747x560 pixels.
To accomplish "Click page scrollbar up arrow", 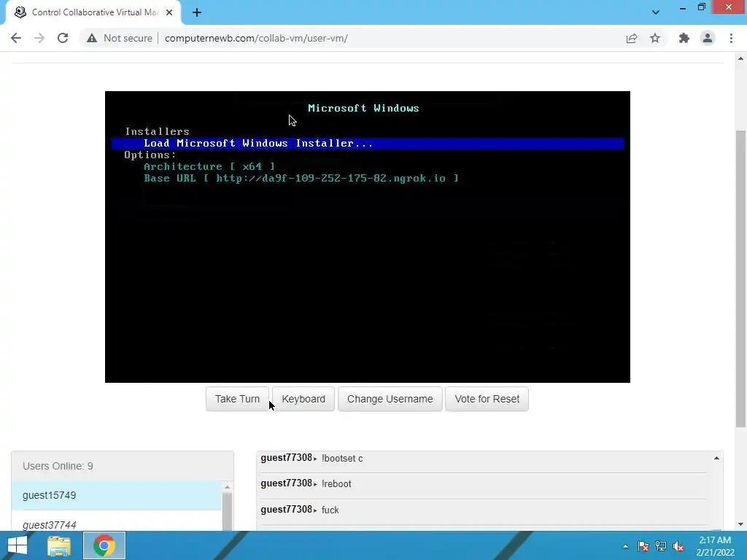I will click(740, 58).
